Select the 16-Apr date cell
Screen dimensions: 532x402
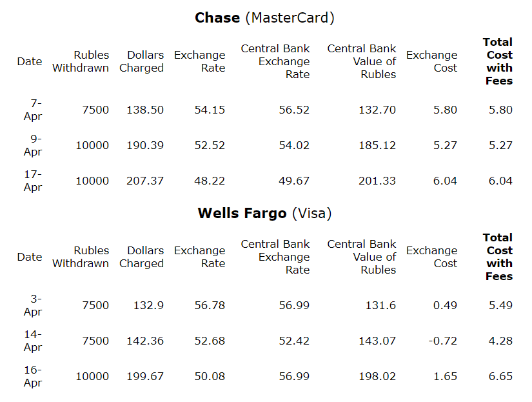(33, 376)
